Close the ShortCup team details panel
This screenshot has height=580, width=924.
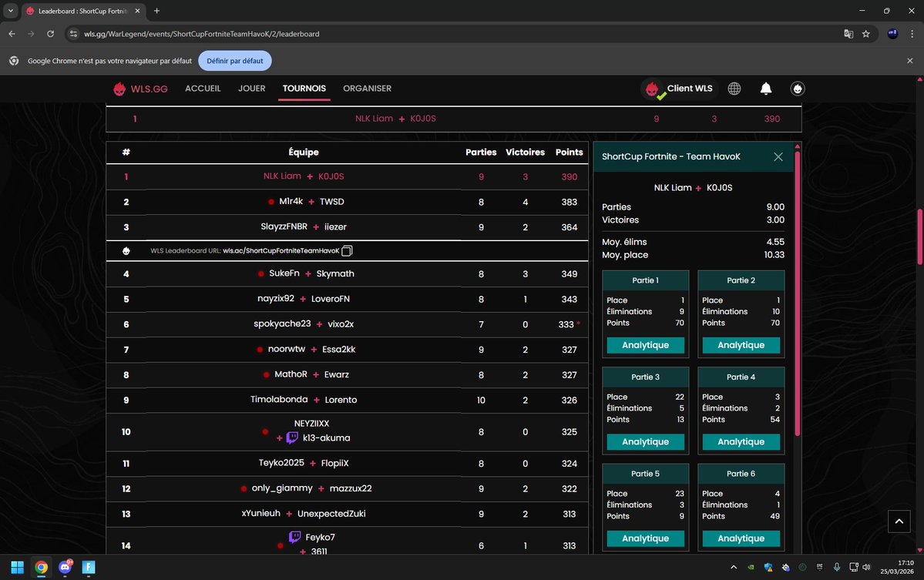point(778,156)
